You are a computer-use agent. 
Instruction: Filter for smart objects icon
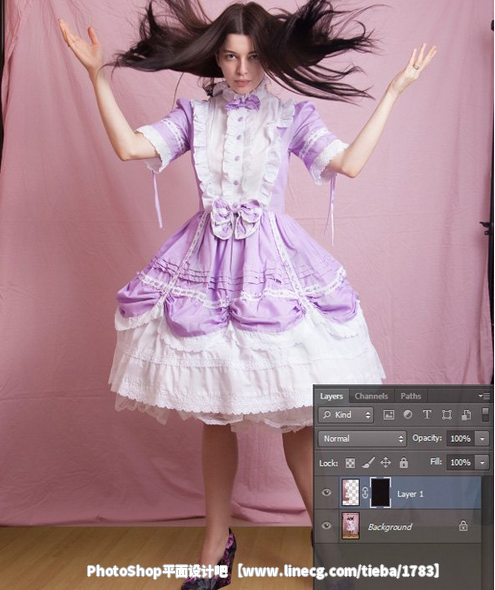[466, 415]
